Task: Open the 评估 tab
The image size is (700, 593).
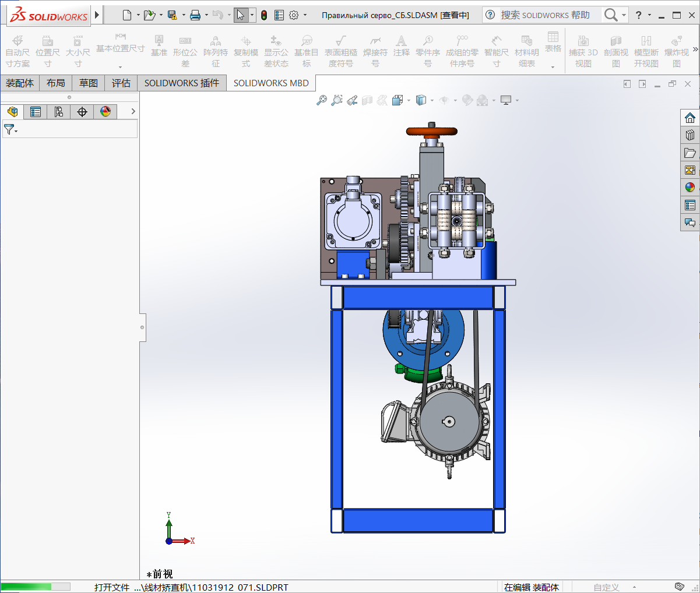Action: (x=121, y=83)
